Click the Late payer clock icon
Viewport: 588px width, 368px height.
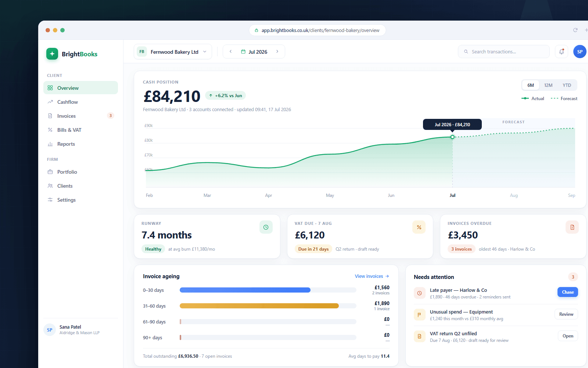[x=419, y=293]
